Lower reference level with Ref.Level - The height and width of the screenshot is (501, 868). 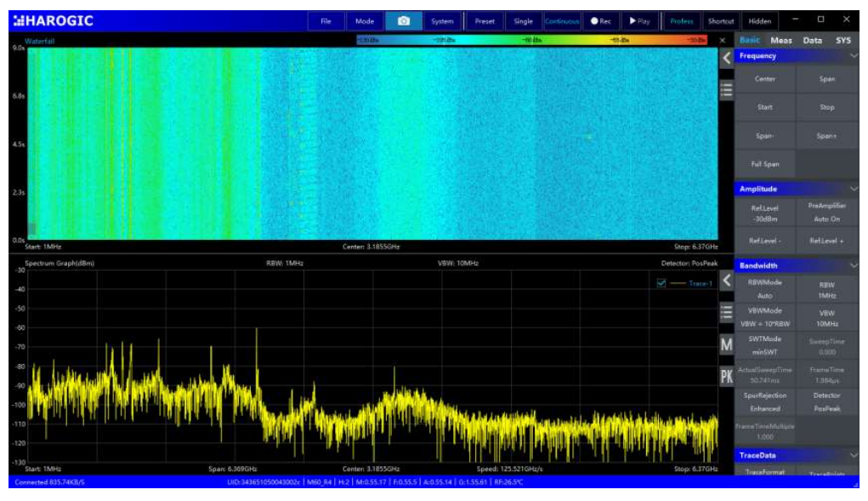pyautogui.click(x=765, y=241)
